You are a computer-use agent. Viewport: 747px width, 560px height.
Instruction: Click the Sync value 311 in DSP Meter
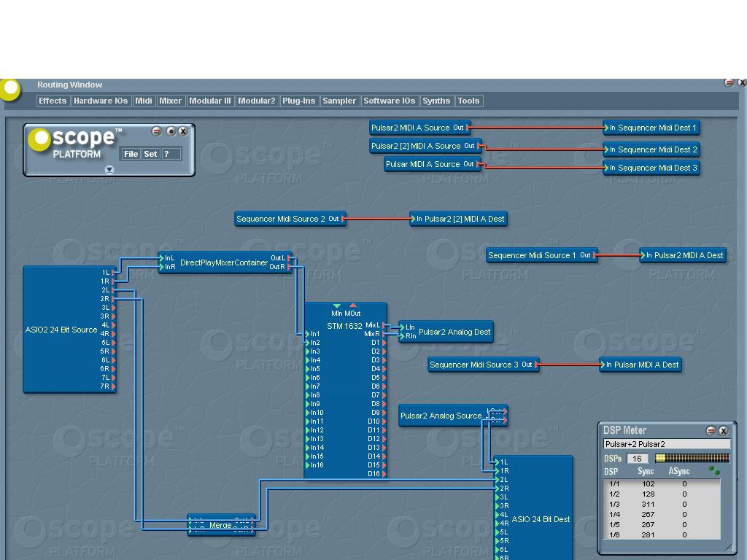coord(648,505)
